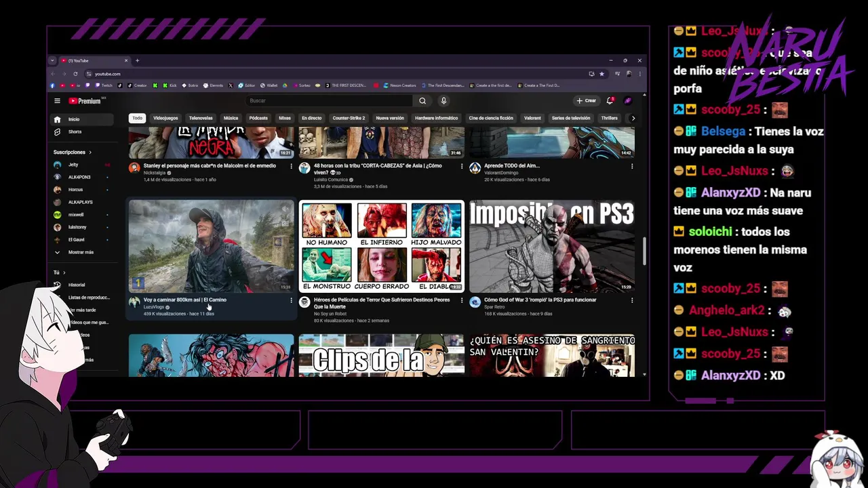The image size is (868, 488).
Task: Open the Editor bookmark
Action: 246,85
